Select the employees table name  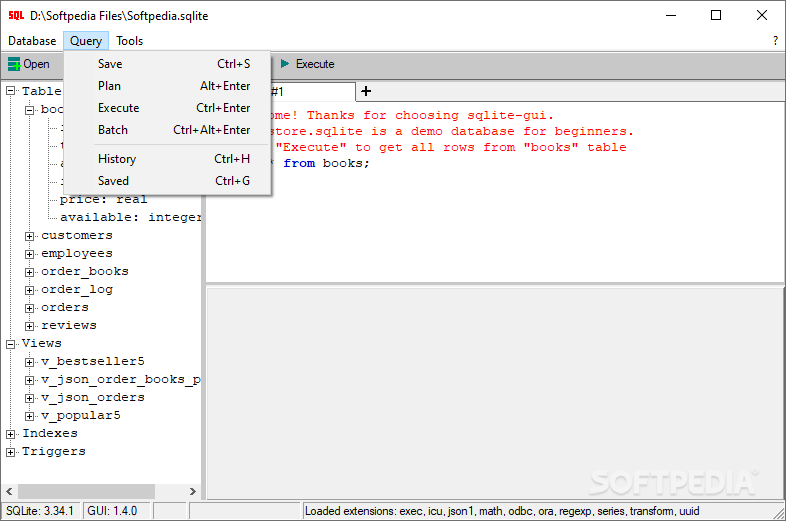pyautogui.click(x=77, y=253)
